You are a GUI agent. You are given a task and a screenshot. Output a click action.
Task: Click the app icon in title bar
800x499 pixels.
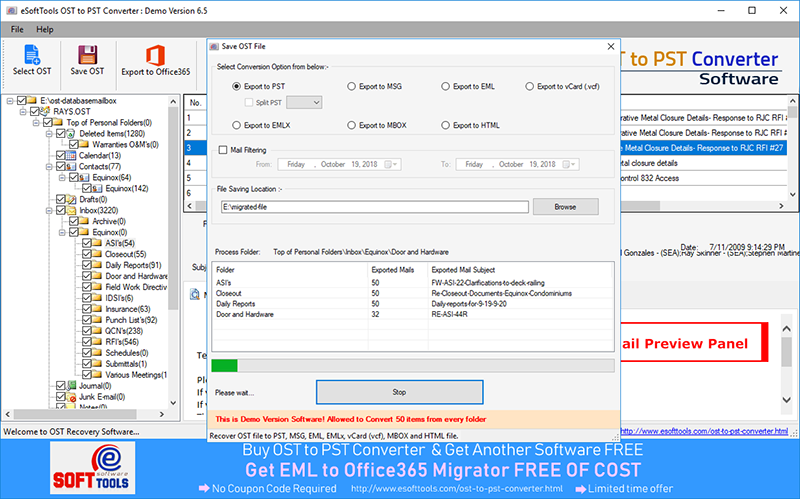click(x=11, y=10)
